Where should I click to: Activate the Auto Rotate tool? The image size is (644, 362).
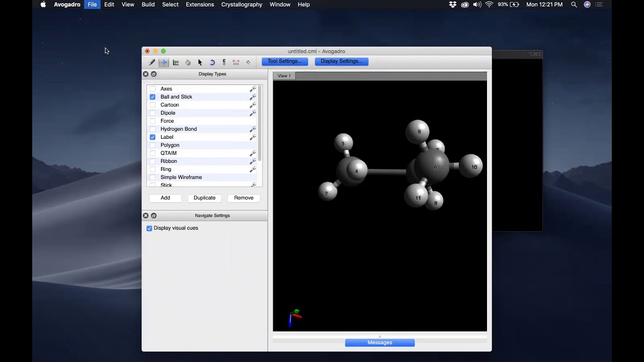(212, 62)
